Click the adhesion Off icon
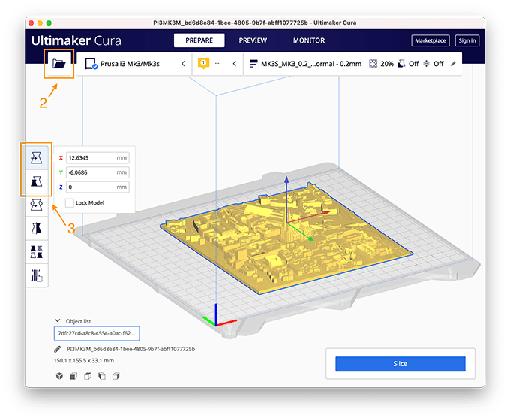 (427, 64)
